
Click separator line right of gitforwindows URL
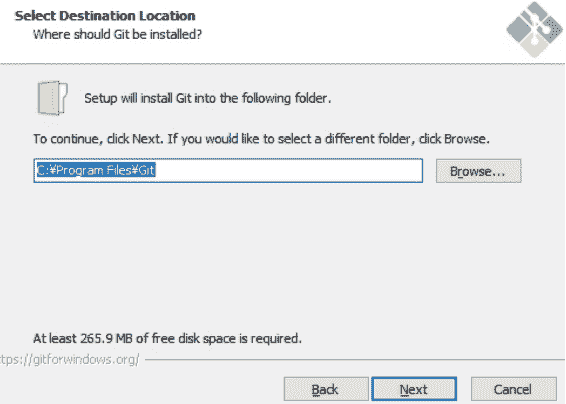355,360
